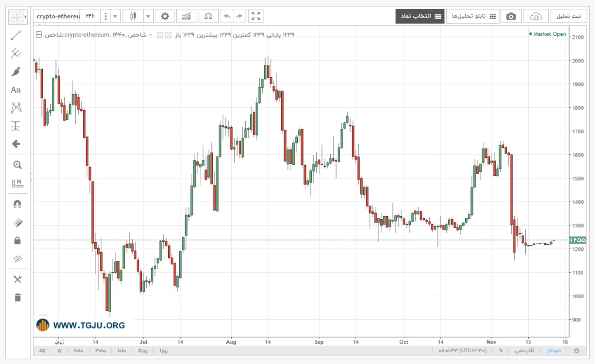This screenshot has height=364, width=595.
Task: Toggle auto scale خودکار
Action: point(554,351)
